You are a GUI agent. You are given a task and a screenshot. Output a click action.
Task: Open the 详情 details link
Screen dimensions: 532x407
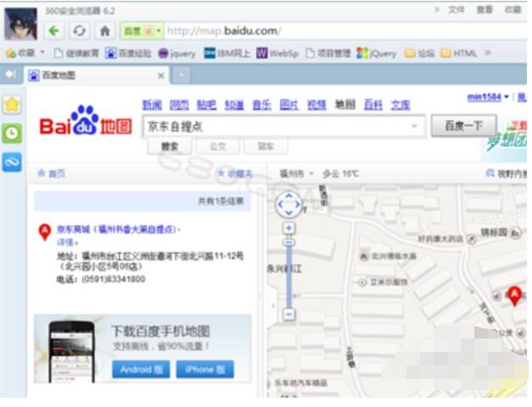(x=67, y=242)
